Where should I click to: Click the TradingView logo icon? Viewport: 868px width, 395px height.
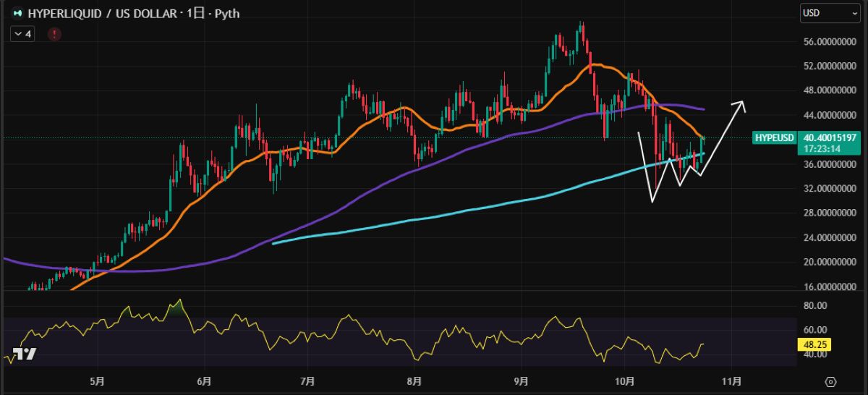pos(25,354)
